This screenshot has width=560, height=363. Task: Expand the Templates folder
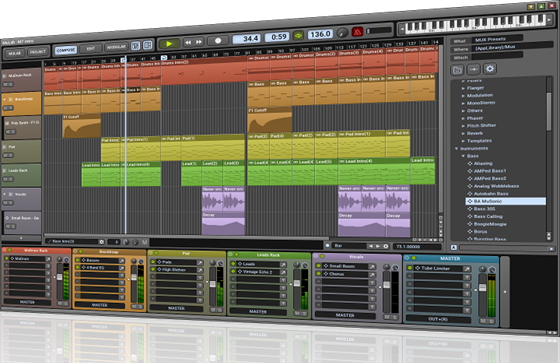(463, 141)
